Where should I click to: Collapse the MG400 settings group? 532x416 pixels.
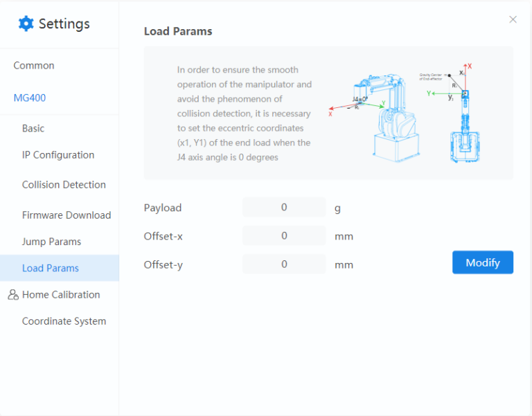[x=30, y=98]
